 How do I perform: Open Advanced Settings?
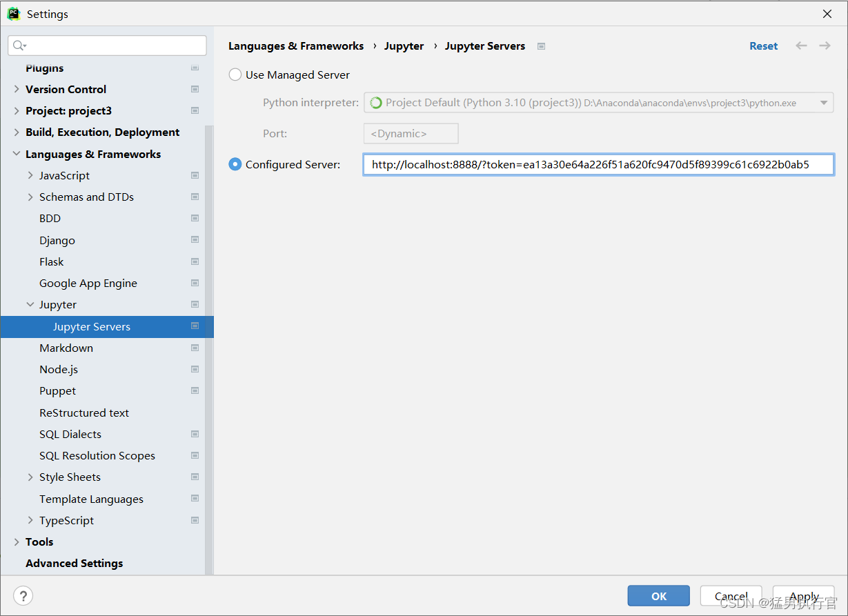75,563
